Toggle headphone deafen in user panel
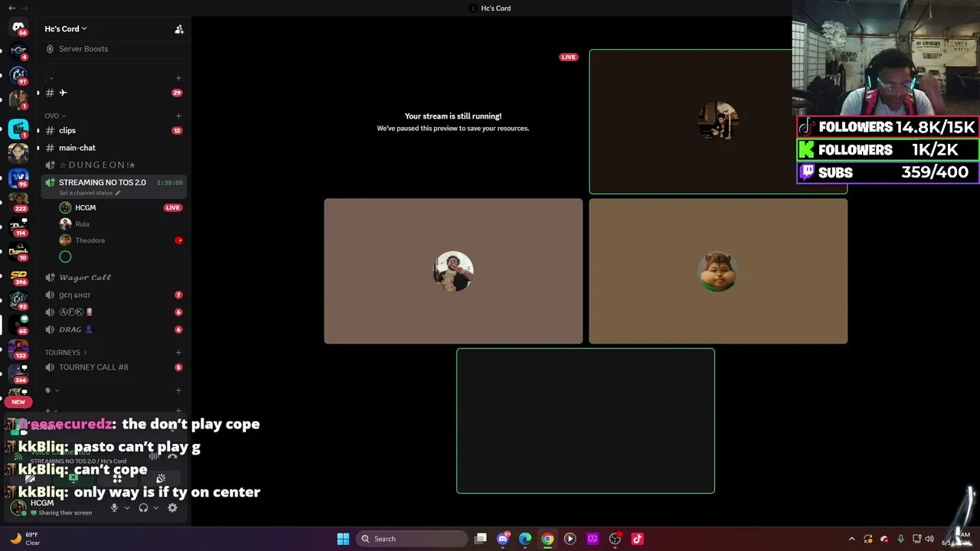This screenshot has width=980, height=551. coord(143,507)
